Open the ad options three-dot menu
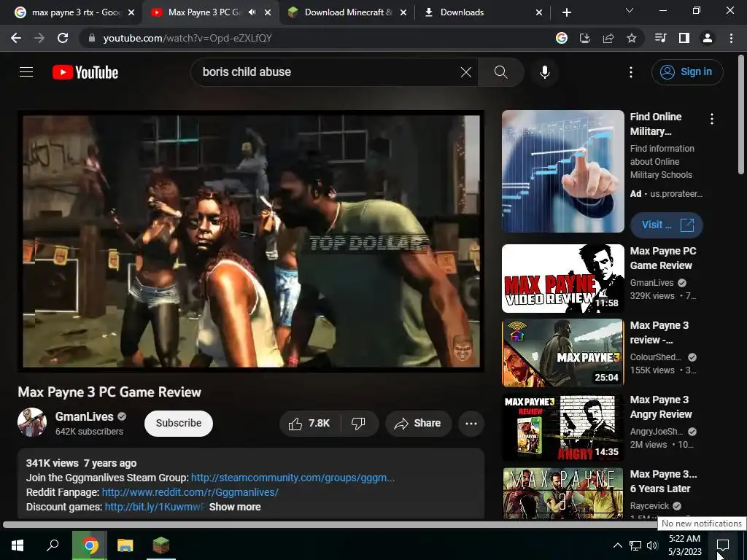Image resolution: width=747 pixels, height=560 pixels. click(x=712, y=119)
